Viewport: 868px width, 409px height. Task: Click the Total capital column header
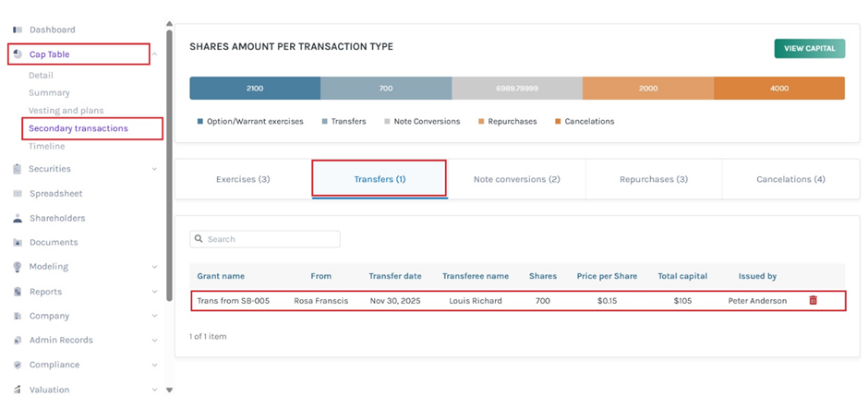coord(682,276)
